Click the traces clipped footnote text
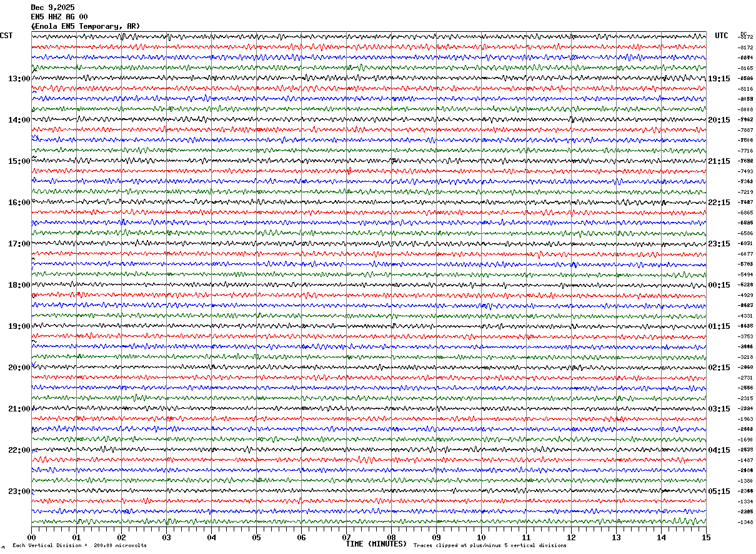This screenshot has width=756, height=554. tap(490, 546)
